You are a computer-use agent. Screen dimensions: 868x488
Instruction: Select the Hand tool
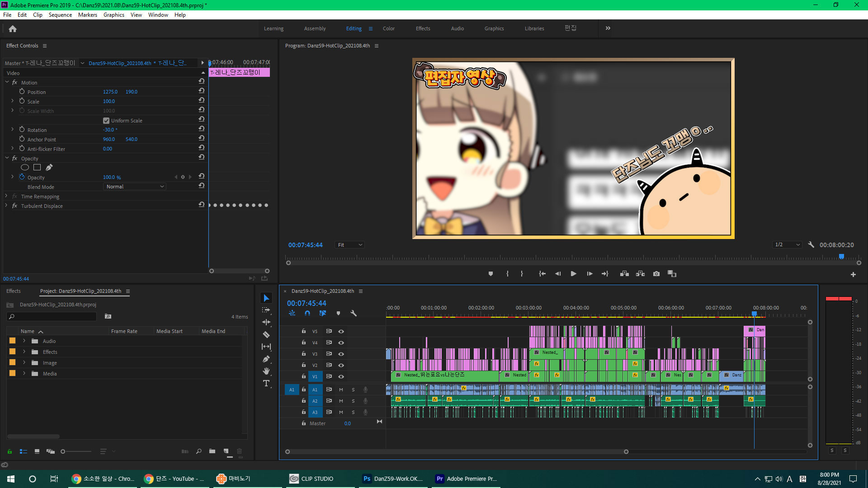coord(266,371)
